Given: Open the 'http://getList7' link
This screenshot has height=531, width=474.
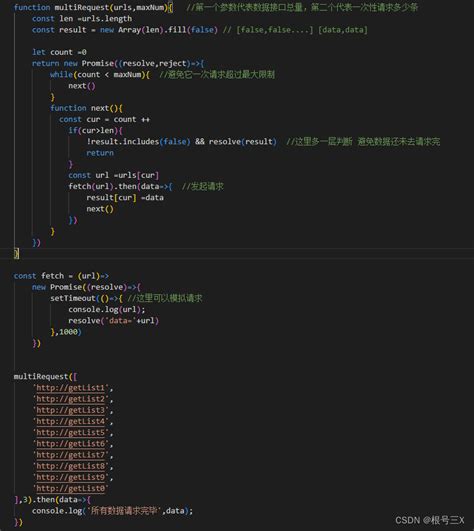Looking at the screenshot, I should pyautogui.click(x=70, y=455).
